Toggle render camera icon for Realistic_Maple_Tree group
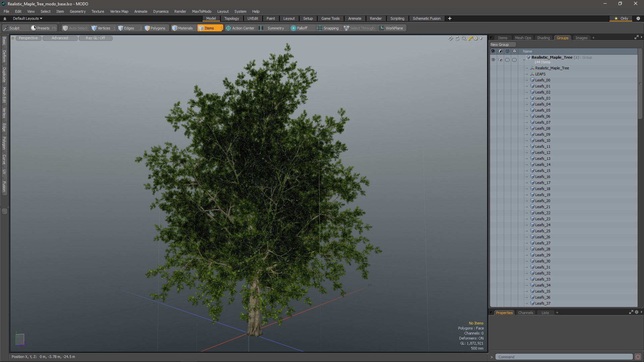Image resolution: width=644 pixels, height=362 pixels. (x=500, y=60)
